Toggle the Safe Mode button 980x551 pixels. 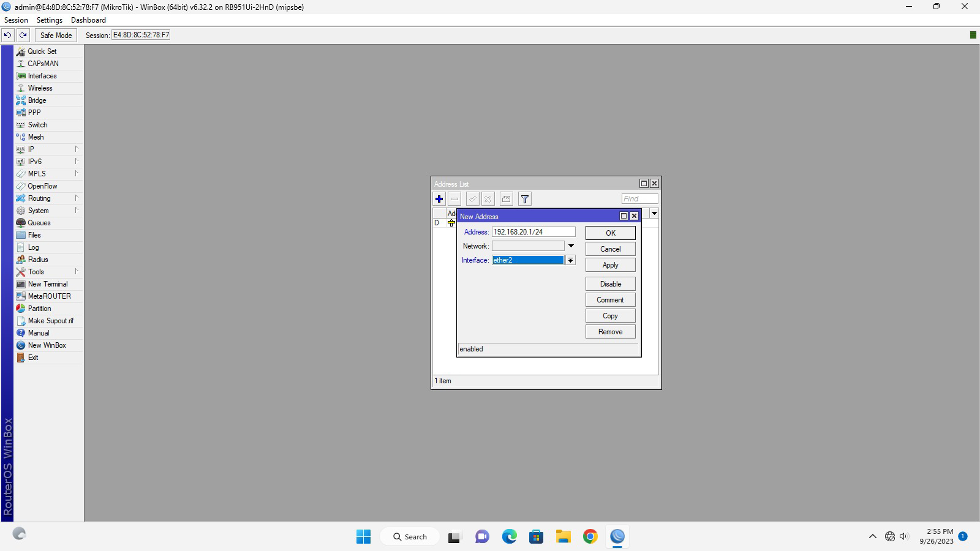pos(56,35)
